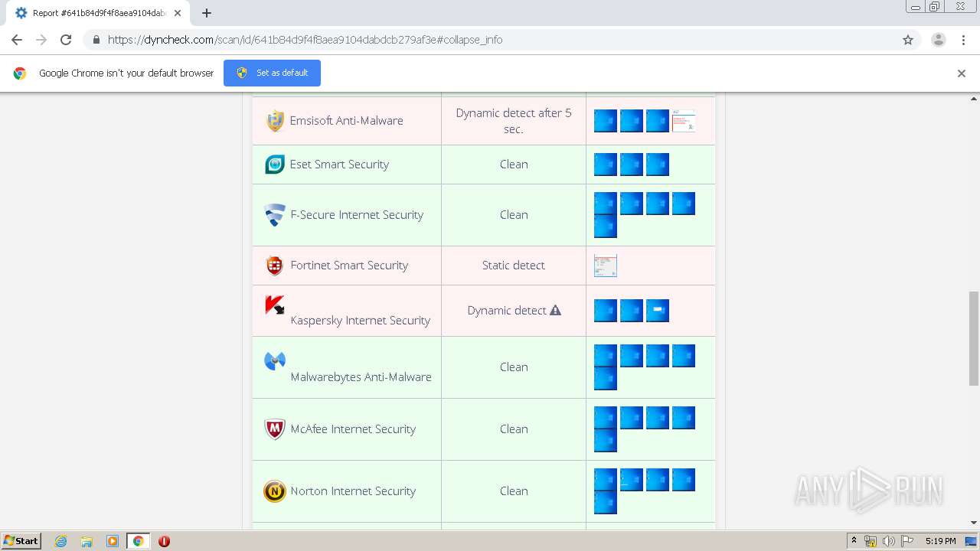Screen dimensions: 980x551
Task: Click the 5:19 PM clock
Action: click(940, 541)
